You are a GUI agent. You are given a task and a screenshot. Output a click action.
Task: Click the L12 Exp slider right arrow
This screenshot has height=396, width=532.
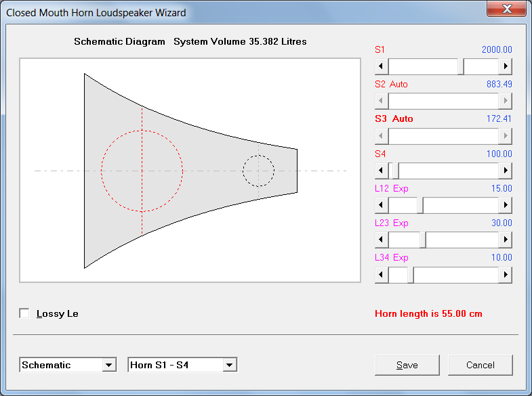click(505, 205)
